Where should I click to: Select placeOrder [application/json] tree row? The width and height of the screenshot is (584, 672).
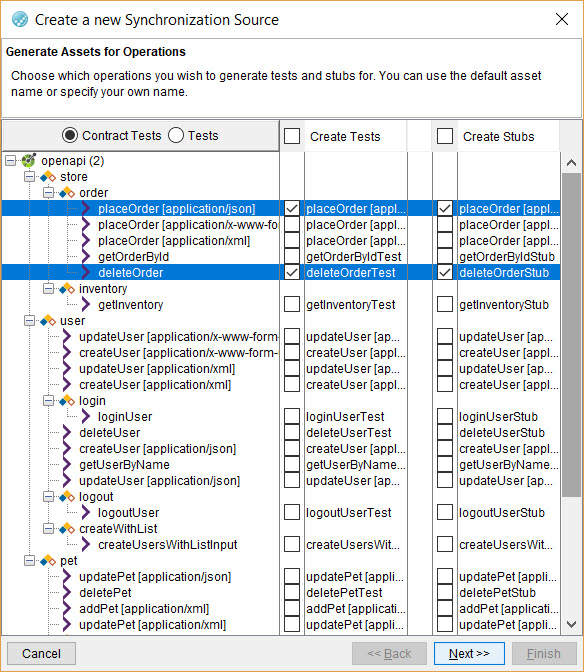pyautogui.click(x=141, y=209)
